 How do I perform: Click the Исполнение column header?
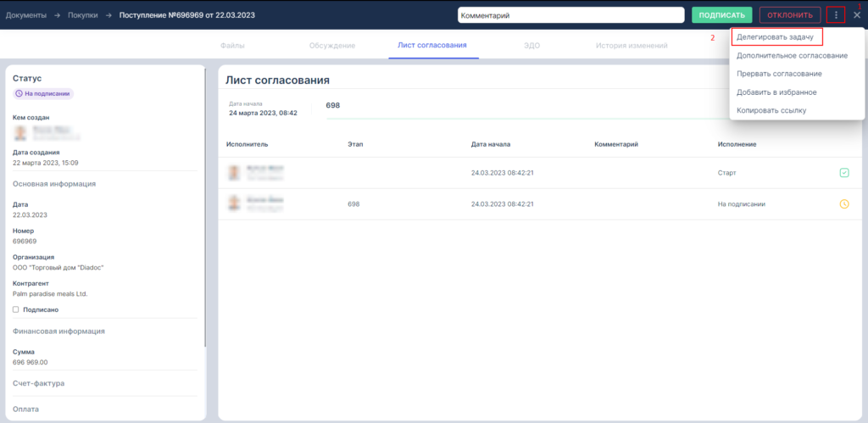(737, 144)
